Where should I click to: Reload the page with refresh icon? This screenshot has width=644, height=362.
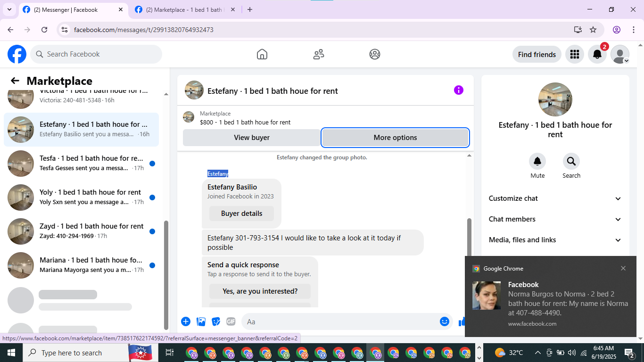pos(44,30)
